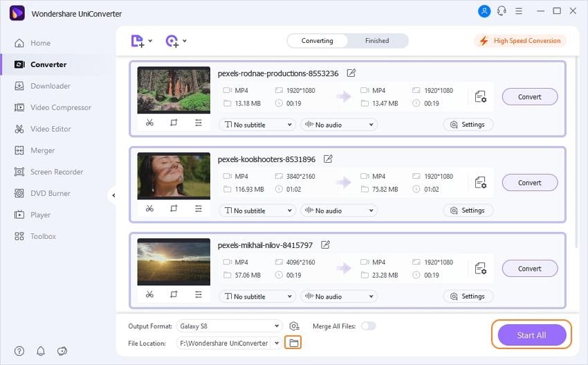Toggle the Merge All Files switch
The height and width of the screenshot is (365, 588).
(368, 326)
